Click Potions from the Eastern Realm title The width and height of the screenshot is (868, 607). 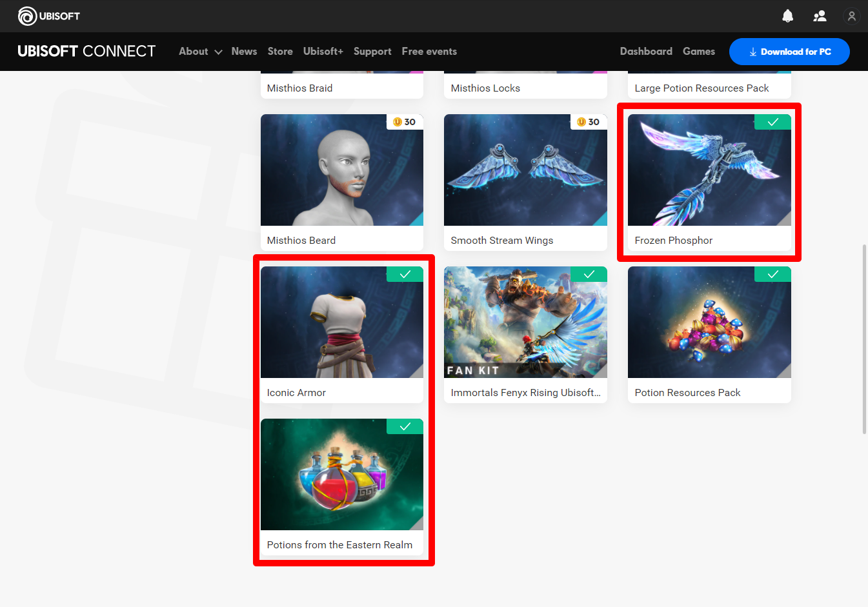point(339,545)
